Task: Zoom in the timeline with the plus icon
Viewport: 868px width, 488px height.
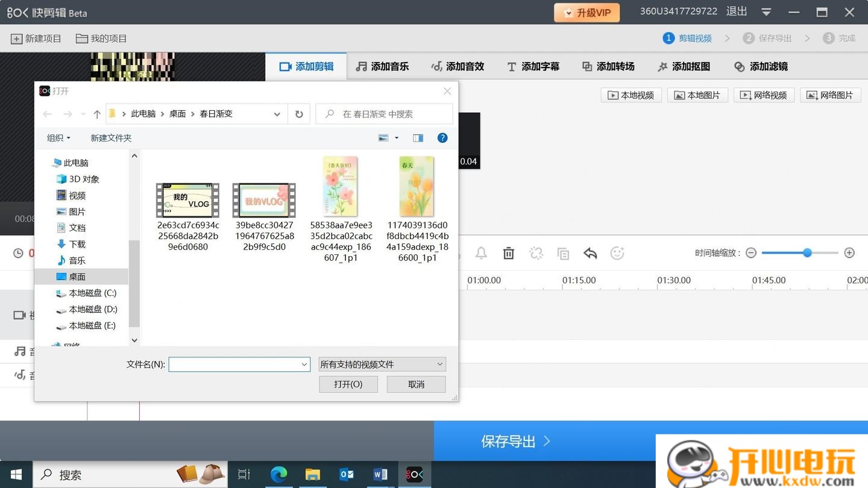Action: tap(849, 253)
